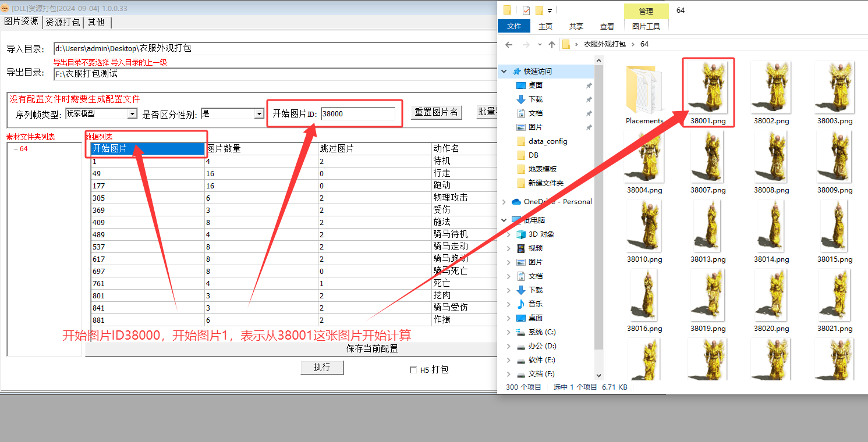Viewport: 868px width, 442px height.
Task: Open the 是否区分性别 dropdown
Action: click(x=259, y=114)
